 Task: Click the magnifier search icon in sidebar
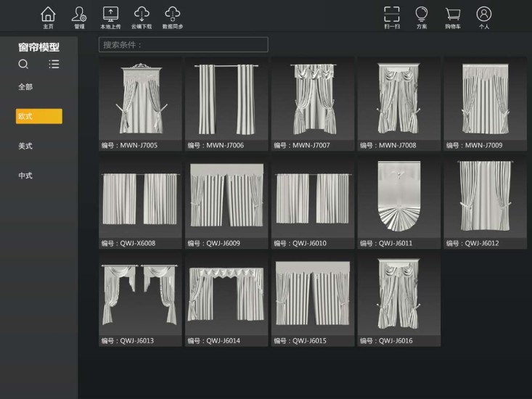point(24,64)
